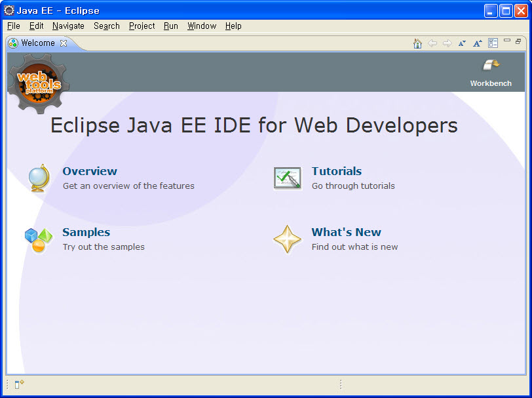Open the File menu
Image resolution: width=532 pixels, height=398 pixels.
pos(14,26)
